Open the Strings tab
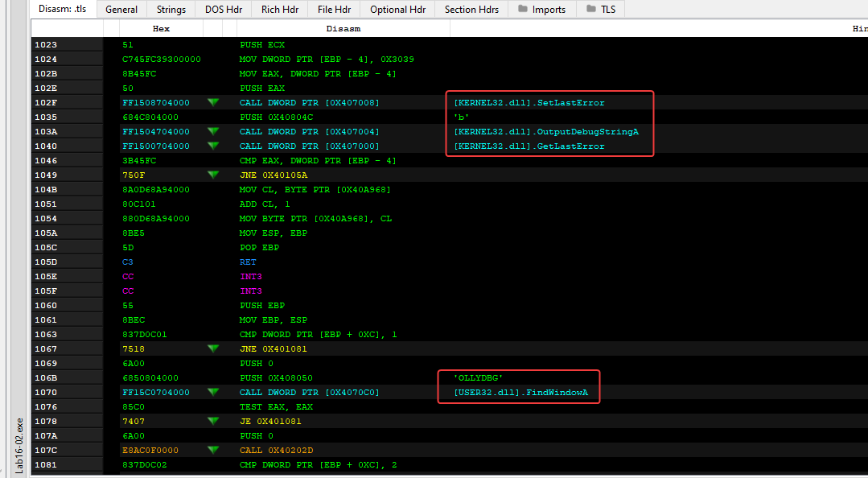The height and width of the screenshot is (478, 868). click(171, 10)
